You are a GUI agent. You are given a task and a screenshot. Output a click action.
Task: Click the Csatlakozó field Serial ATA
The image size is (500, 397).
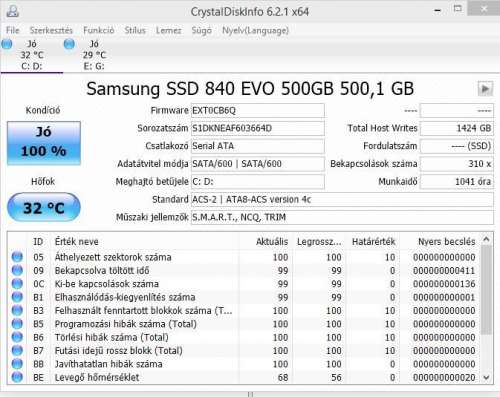pos(258,146)
